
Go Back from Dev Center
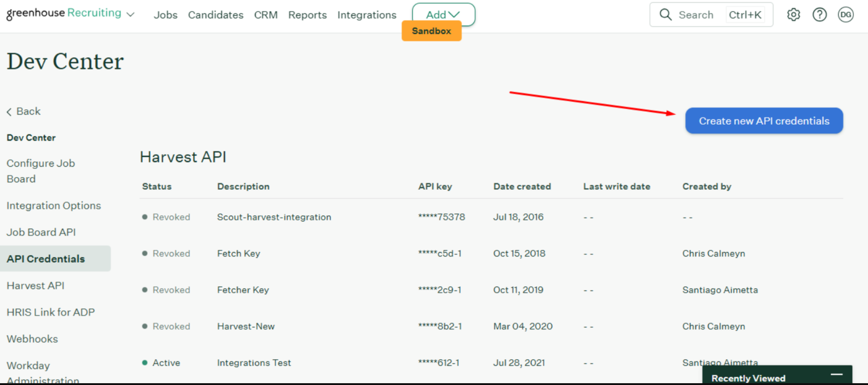coord(24,111)
